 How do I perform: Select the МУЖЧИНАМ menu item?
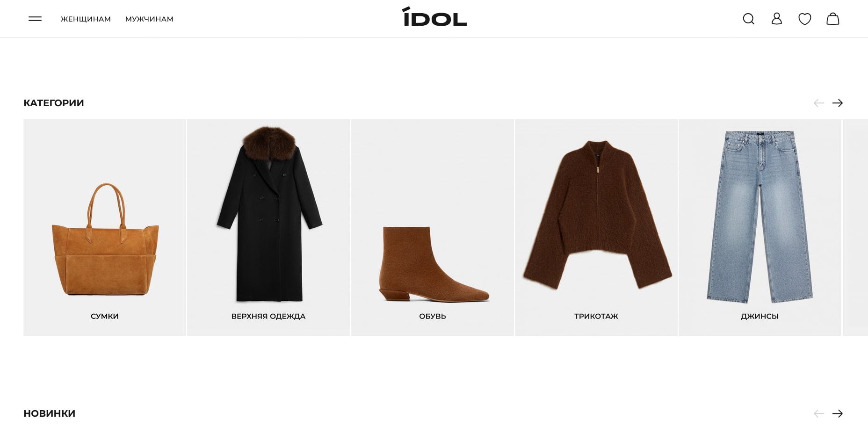(x=149, y=19)
